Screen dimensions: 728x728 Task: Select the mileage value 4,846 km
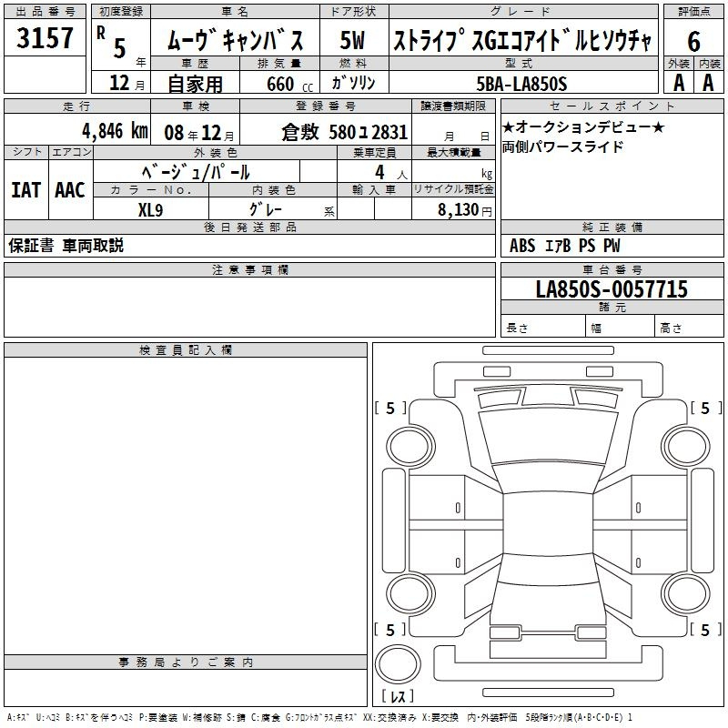(x=114, y=130)
